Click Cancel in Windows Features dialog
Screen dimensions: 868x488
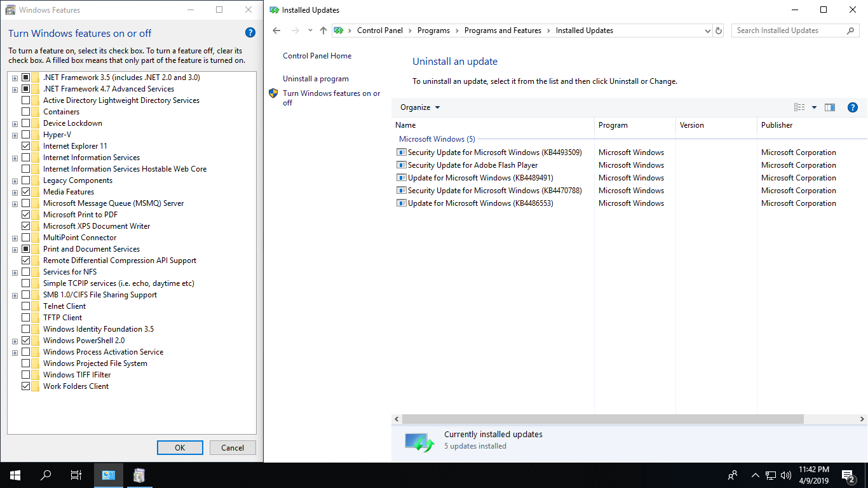pyautogui.click(x=233, y=447)
